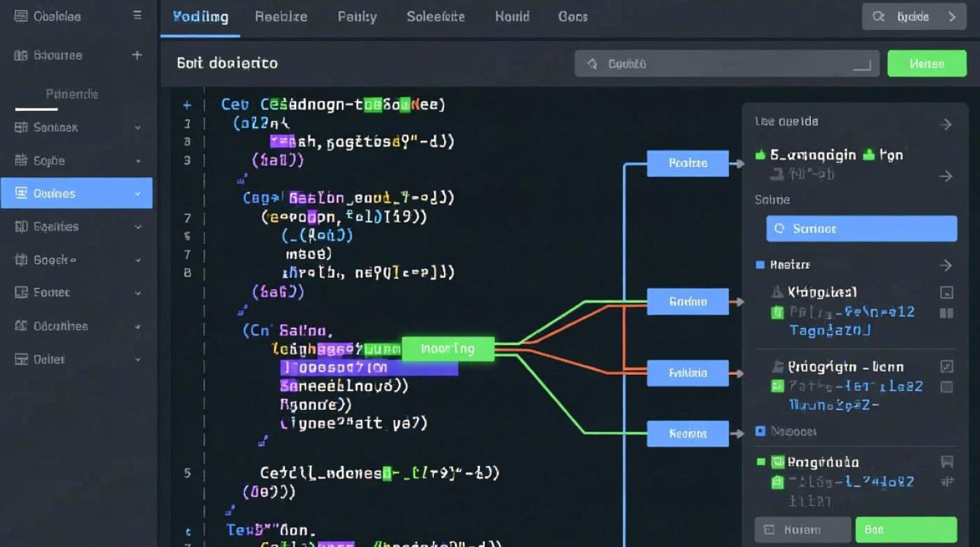
Task: Switch to the second tab in the top bar
Action: 281,17
